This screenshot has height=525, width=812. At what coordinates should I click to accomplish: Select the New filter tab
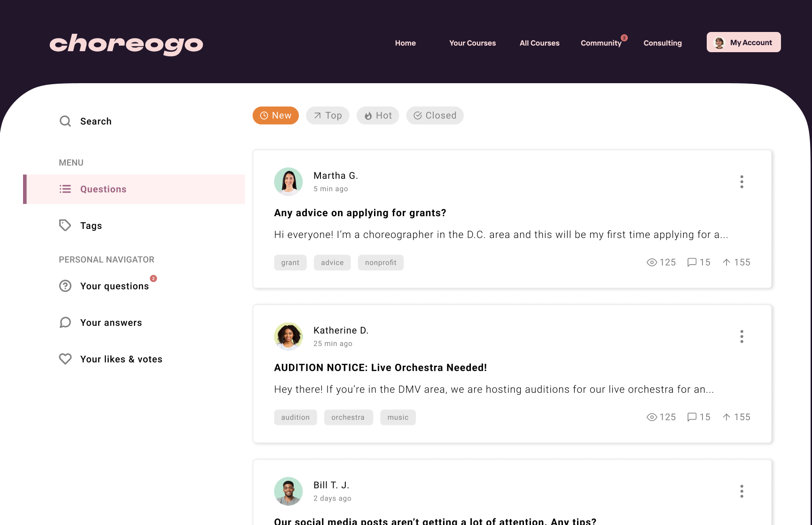tap(276, 116)
